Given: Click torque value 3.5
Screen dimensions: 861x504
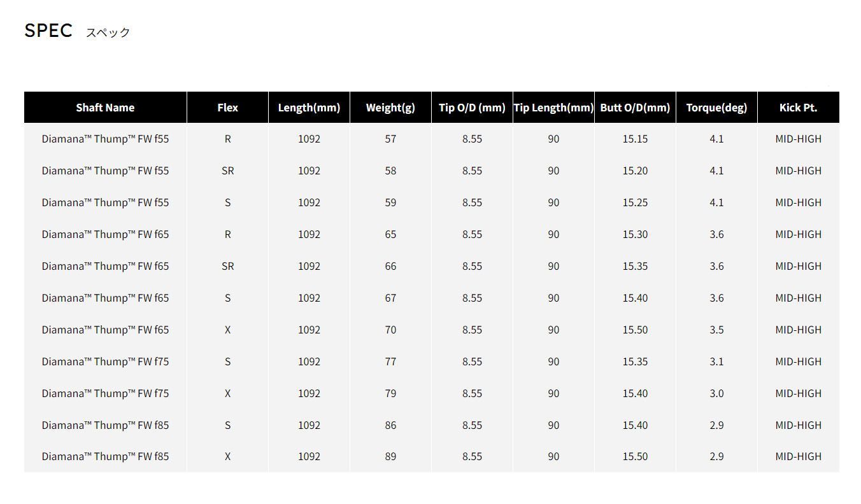Looking at the screenshot, I should click(716, 330).
